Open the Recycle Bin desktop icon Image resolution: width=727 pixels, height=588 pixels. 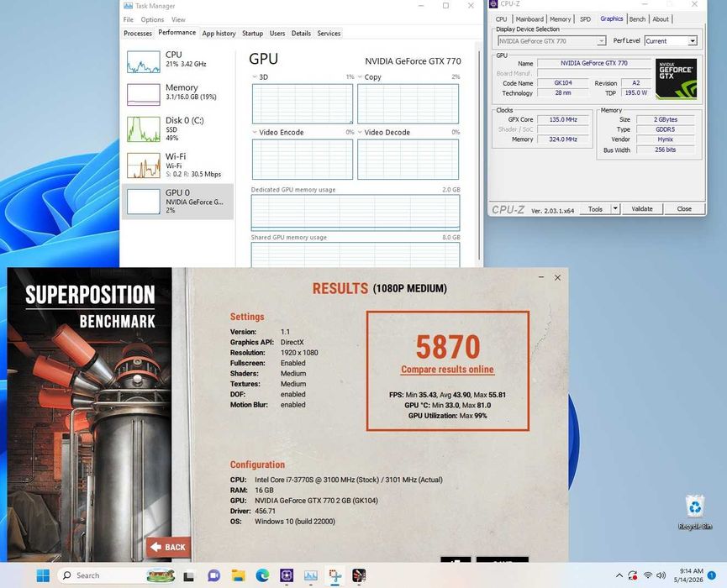pyautogui.click(x=694, y=512)
